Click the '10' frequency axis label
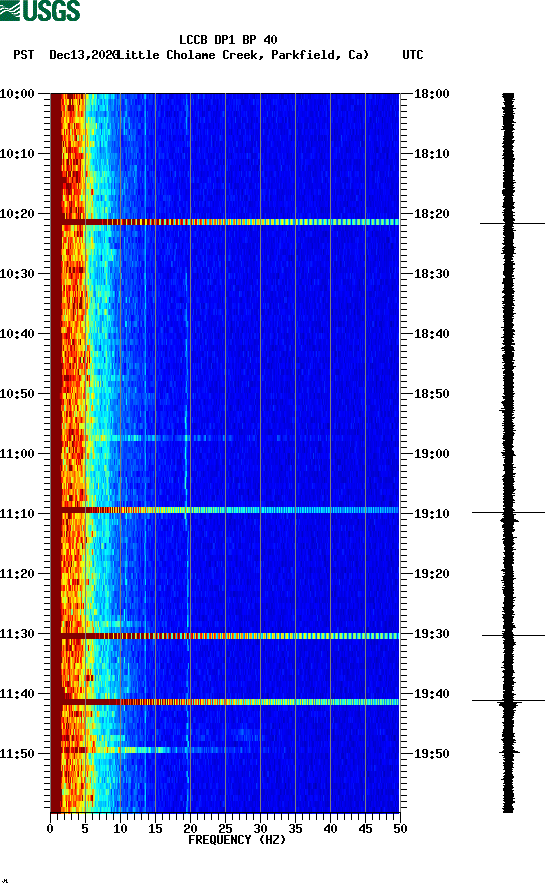The height and width of the screenshot is (892, 552). pos(120,829)
